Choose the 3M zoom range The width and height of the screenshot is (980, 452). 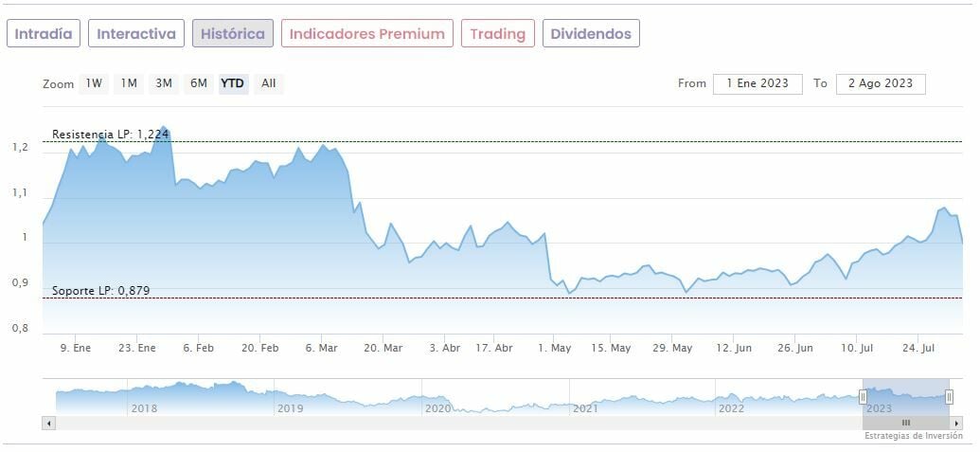point(164,83)
